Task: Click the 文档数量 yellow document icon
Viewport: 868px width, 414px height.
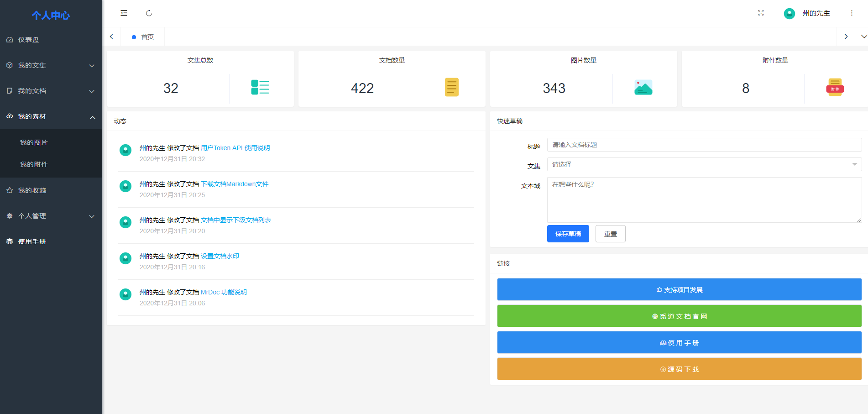Action: 452,87
